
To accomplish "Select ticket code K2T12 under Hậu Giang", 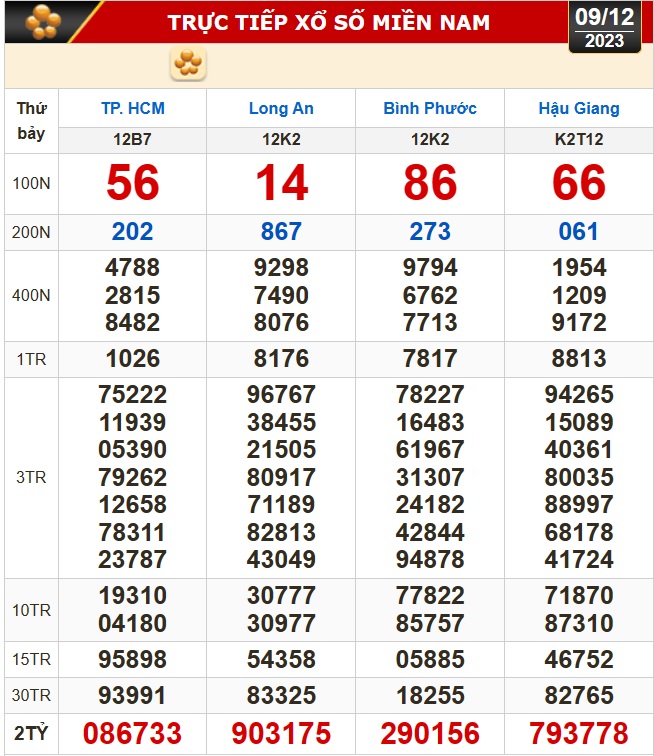I will point(579,139).
